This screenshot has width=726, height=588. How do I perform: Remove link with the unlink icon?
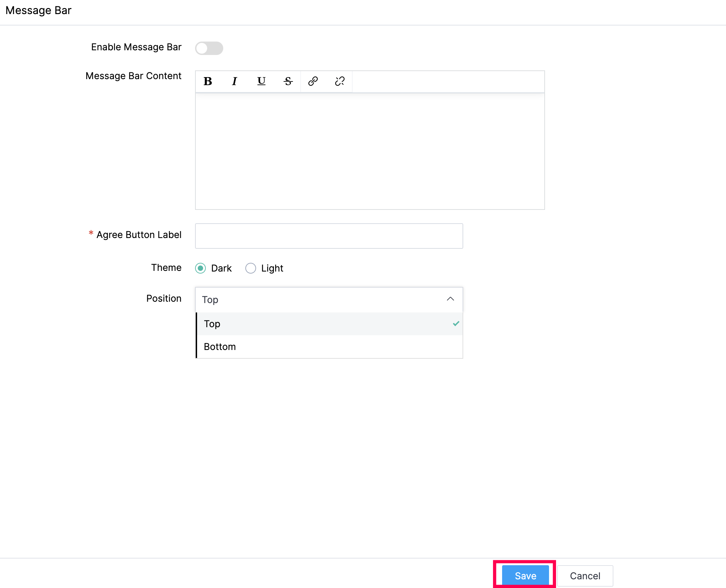340,81
